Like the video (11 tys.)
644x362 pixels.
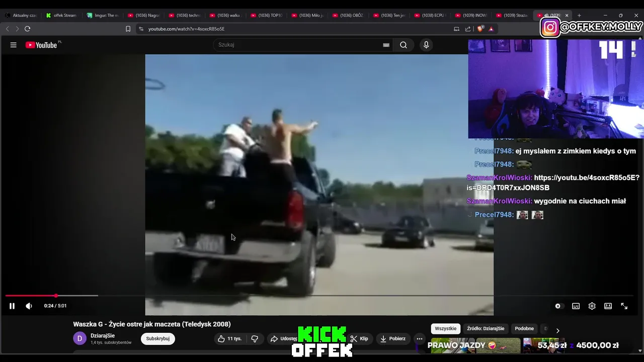tap(230, 338)
